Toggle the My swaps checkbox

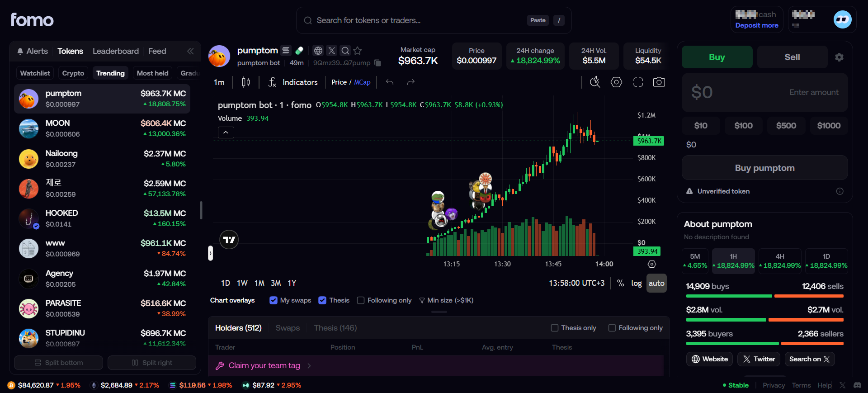pyautogui.click(x=273, y=300)
